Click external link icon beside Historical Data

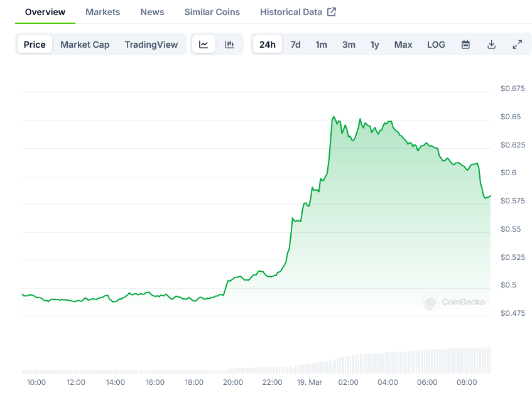pos(332,12)
